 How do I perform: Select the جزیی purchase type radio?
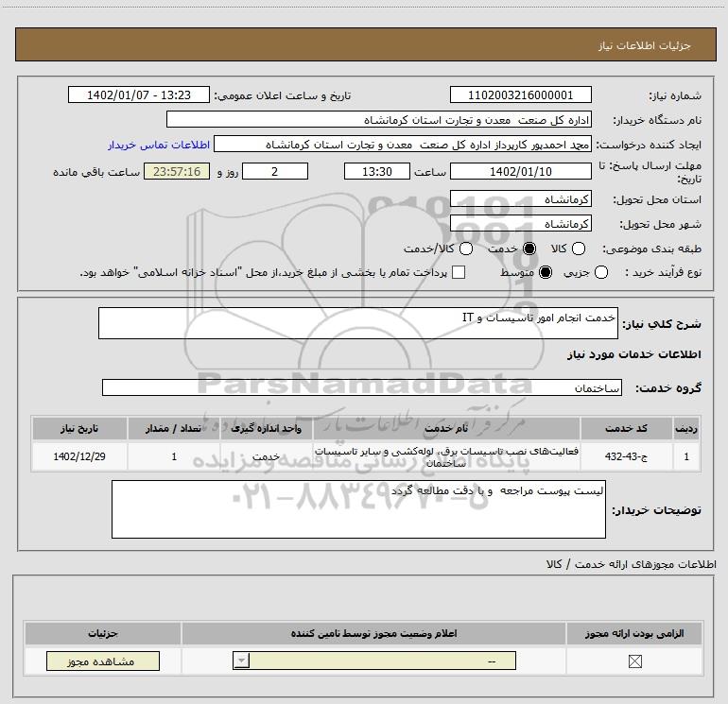[x=600, y=272]
